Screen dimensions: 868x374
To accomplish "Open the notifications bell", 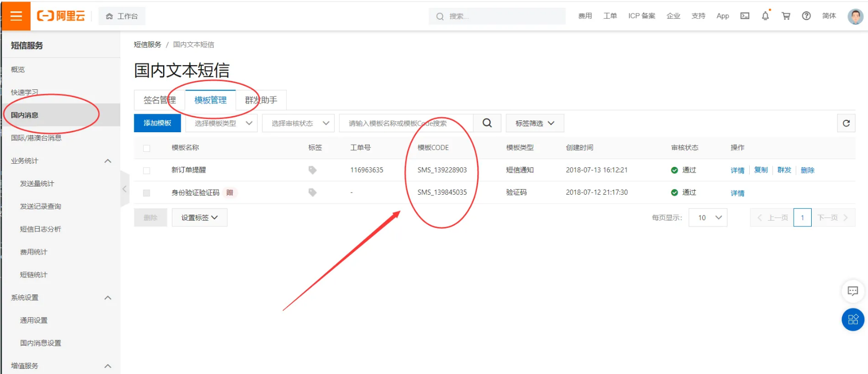I will click(765, 16).
